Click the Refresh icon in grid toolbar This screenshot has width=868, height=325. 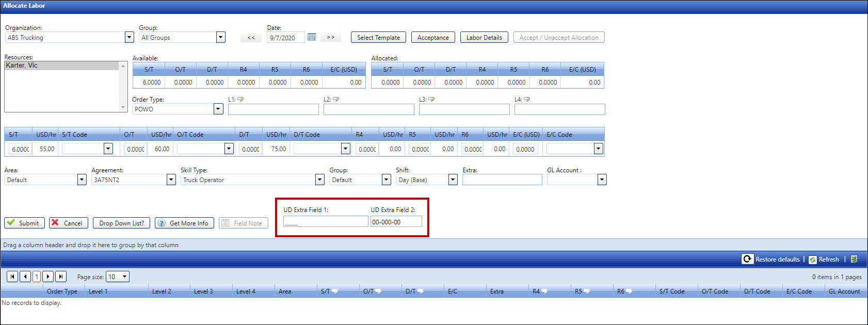813,259
